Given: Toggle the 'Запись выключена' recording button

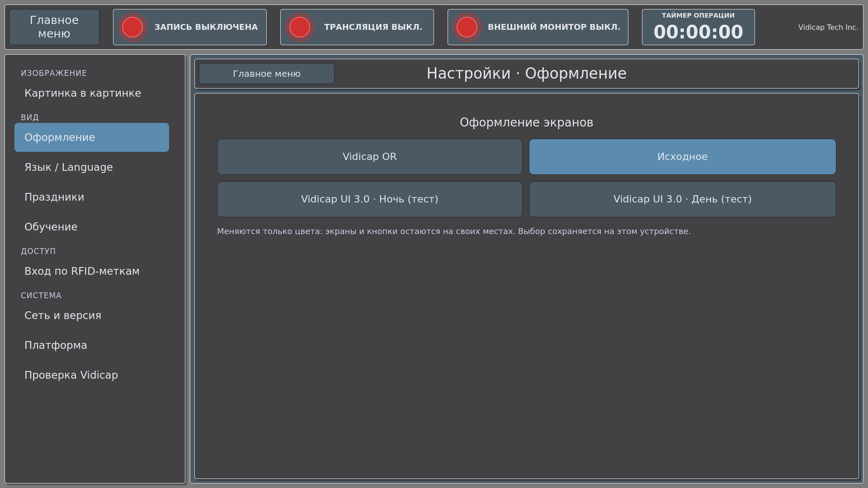Looking at the screenshot, I should [x=190, y=27].
